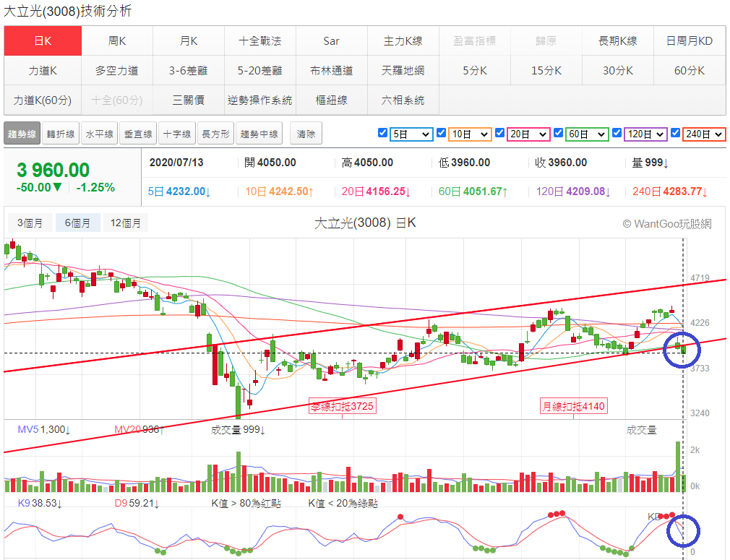Select the 日K chart tab
The height and width of the screenshot is (560, 730).
point(43,41)
